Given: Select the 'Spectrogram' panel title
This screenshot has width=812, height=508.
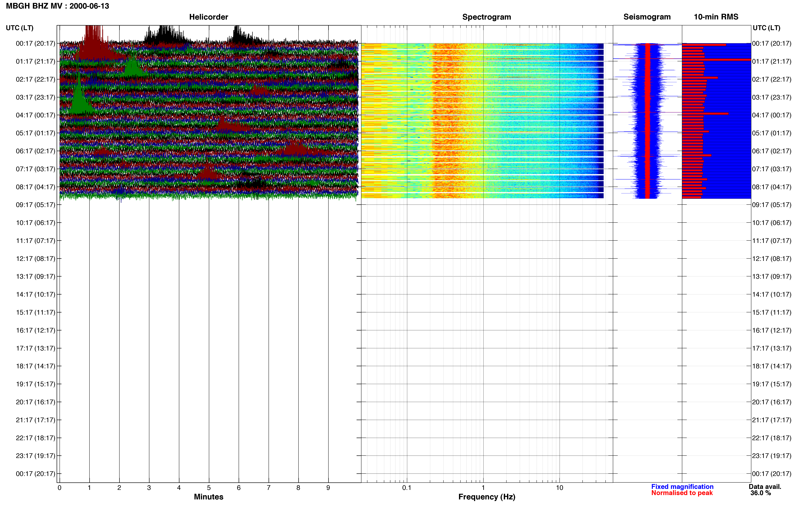Looking at the screenshot, I should 487,17.
